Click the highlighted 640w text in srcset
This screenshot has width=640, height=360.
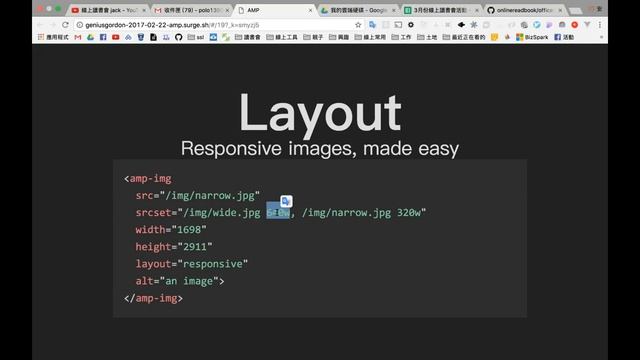pos(278,213)
